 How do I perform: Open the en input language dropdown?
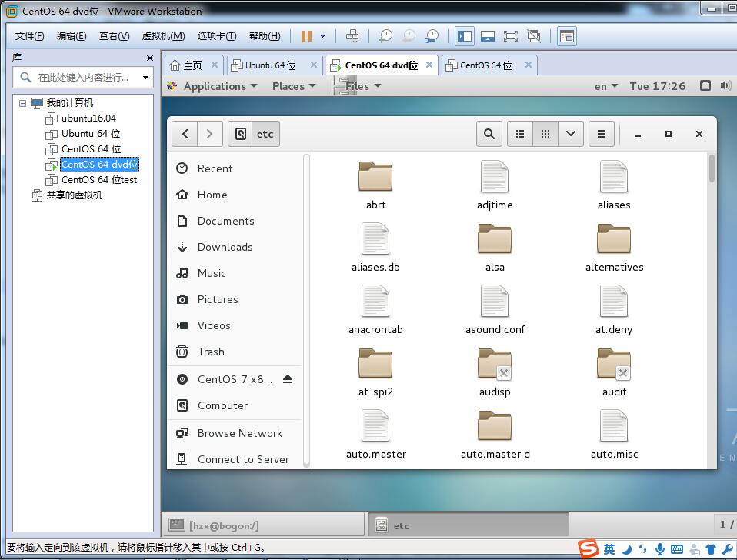606,86
